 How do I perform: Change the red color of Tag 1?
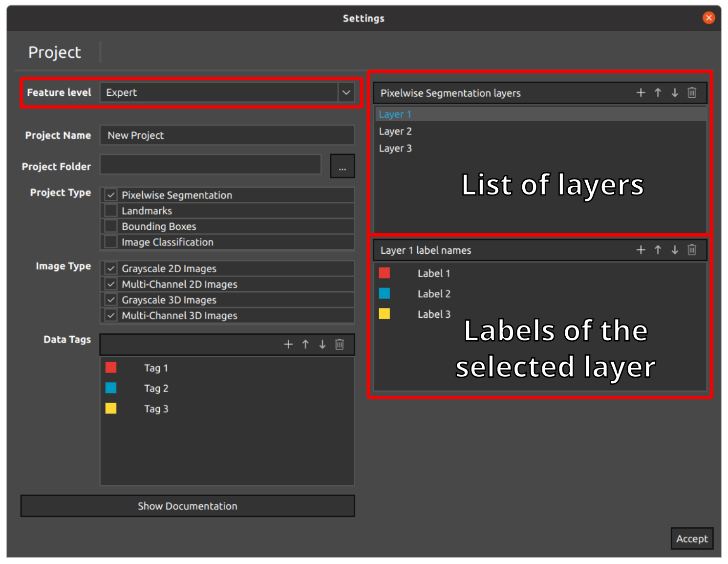point(111,368)
